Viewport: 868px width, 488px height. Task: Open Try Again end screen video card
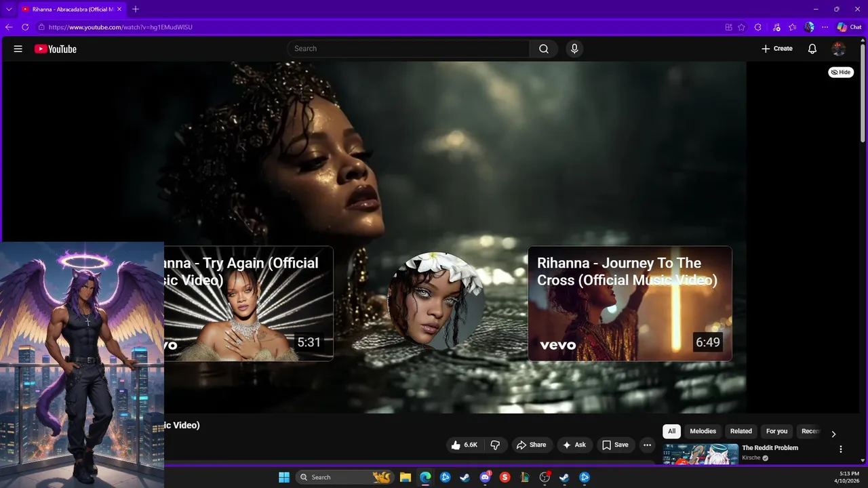[x=248, y=304]
